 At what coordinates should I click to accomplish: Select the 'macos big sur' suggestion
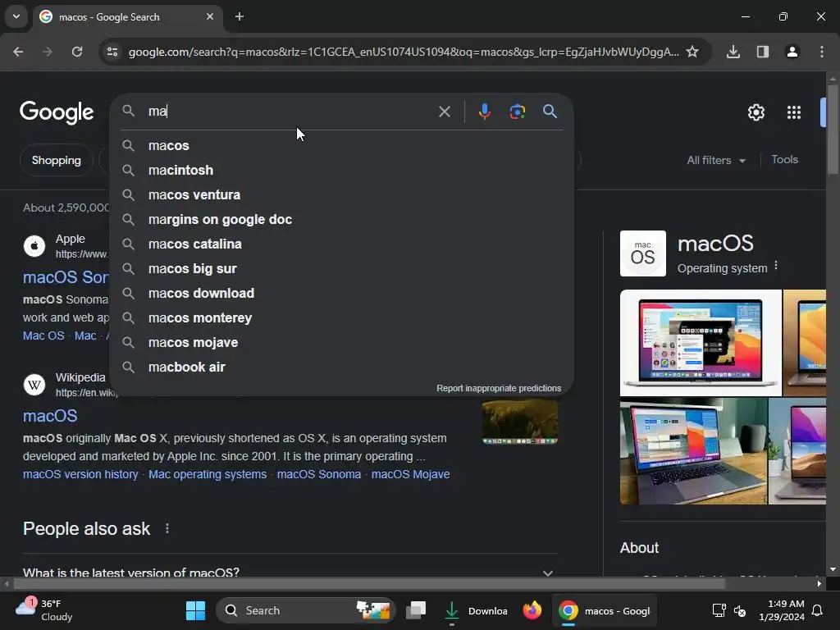(341, 269)
